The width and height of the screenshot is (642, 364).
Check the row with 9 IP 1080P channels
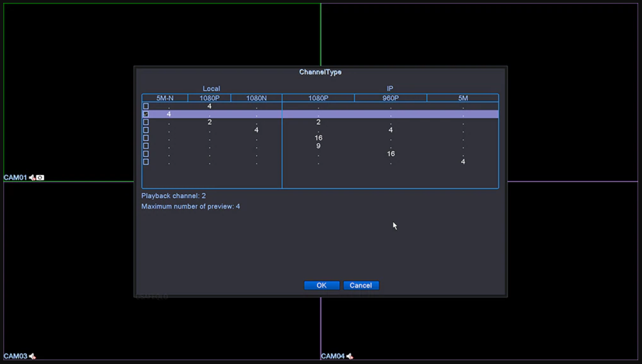pyautogui.click(x=146, y=146)
